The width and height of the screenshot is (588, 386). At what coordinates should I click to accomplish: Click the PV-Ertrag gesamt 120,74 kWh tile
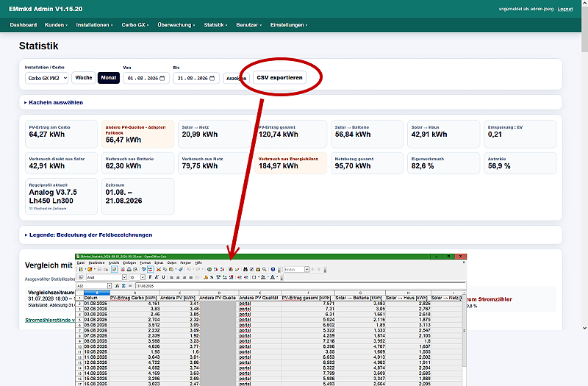point(290,134)
